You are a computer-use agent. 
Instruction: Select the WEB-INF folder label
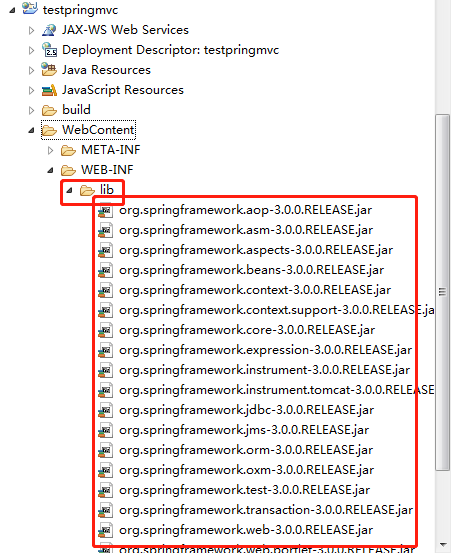(x=108, y=170)
